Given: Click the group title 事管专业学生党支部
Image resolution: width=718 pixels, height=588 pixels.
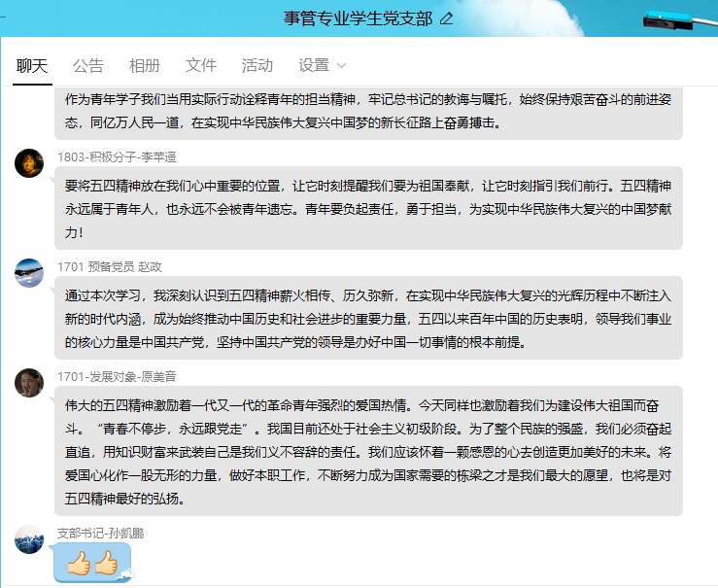Looking at the screenshot, I should (x=358, y=18).
